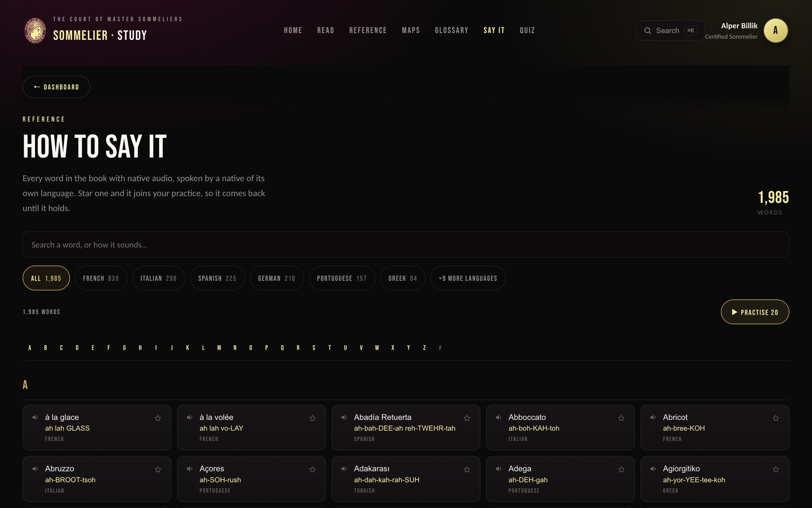Star the word Açores
The height and width of the screenshot is (508, 812).
pos(312,470)
